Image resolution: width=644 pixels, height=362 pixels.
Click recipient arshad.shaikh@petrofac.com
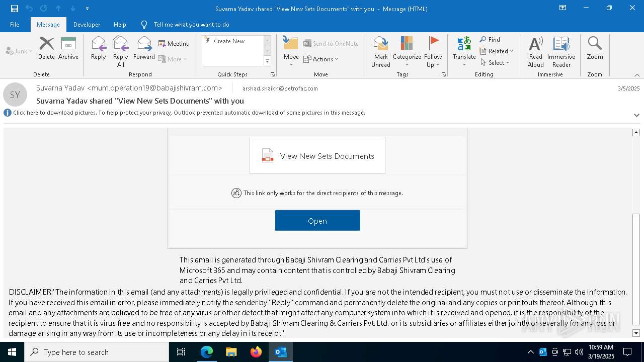pyautogui.click(x=280, y=88)
